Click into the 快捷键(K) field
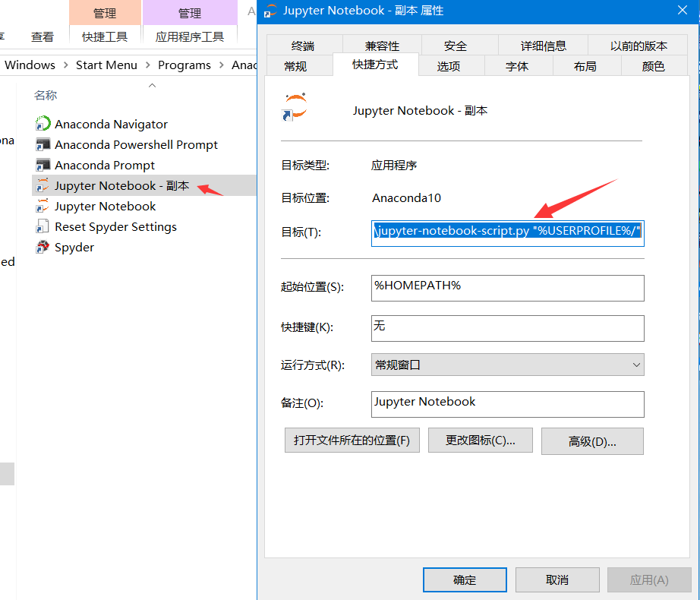This screenshot has height=600, width=700. pyautogui.click(x=508, y=328)
